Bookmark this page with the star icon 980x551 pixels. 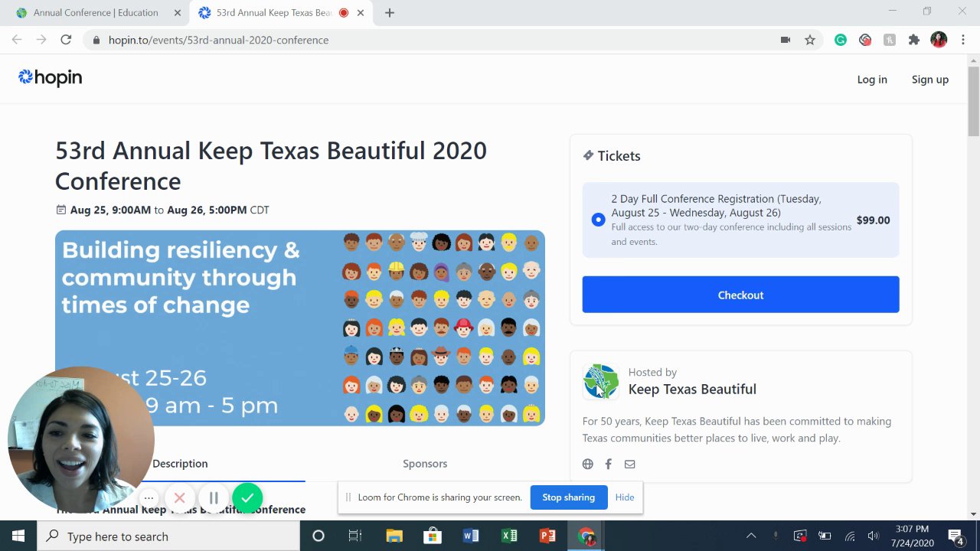(810, 40)
